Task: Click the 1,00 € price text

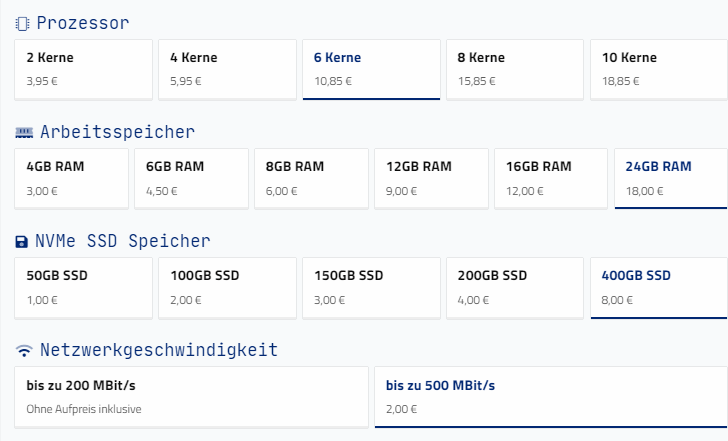Action: click(42, 300)
